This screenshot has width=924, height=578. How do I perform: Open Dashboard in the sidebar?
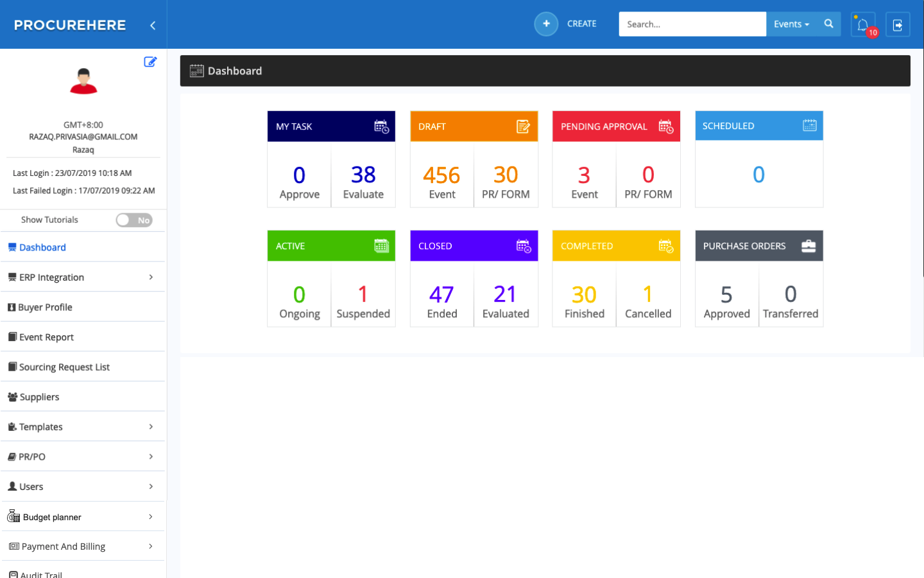point(83,247)
